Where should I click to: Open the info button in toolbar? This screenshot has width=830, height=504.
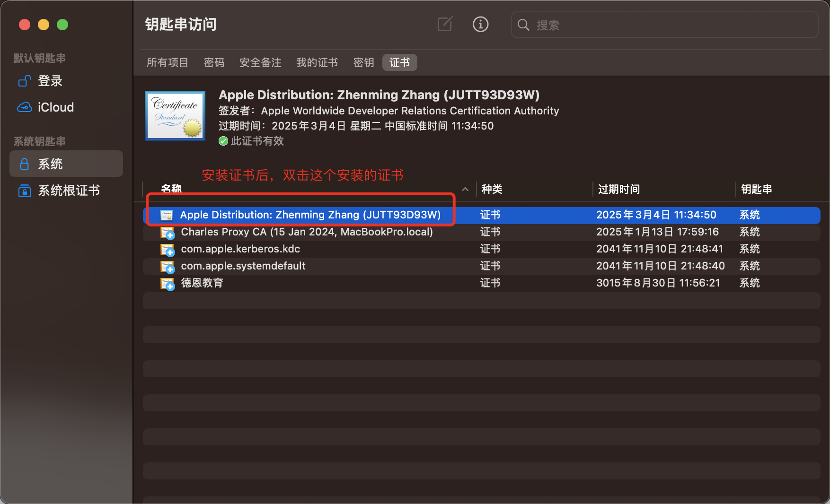480,24
